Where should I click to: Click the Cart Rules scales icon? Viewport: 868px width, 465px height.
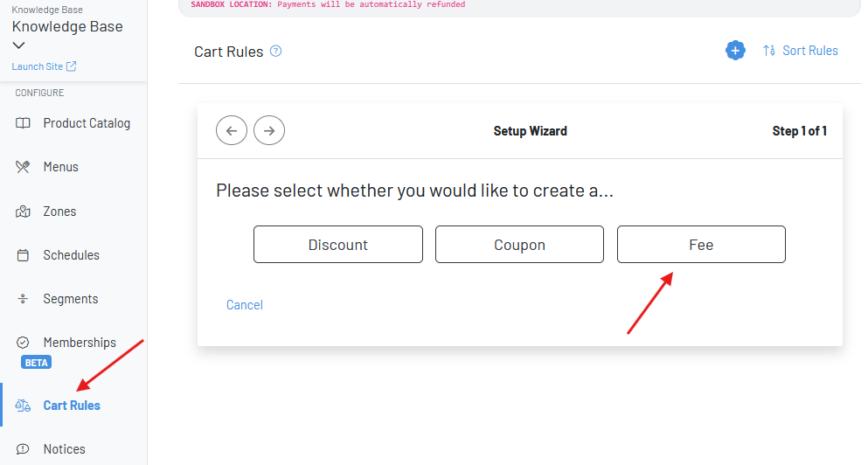click(x=24, y=406)
